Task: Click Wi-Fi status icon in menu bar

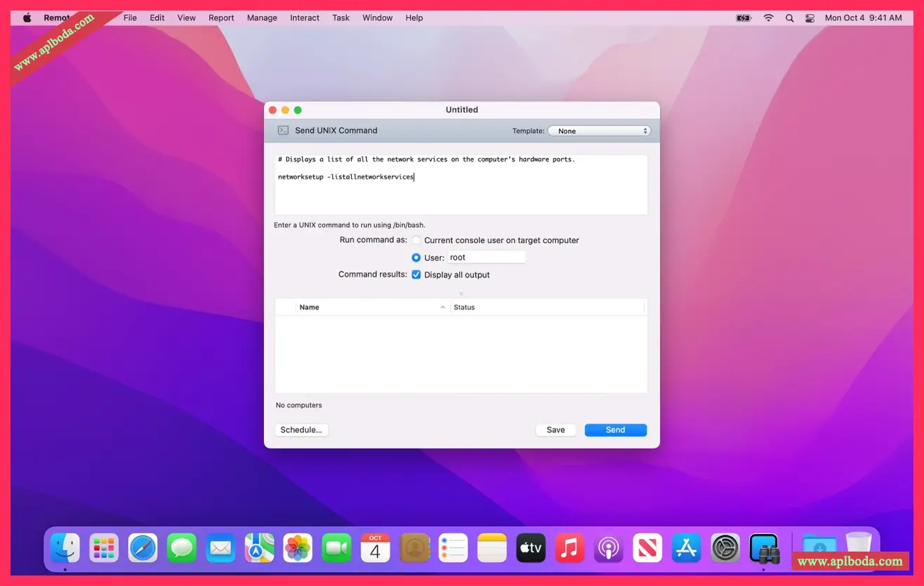Action: point(768,18)
